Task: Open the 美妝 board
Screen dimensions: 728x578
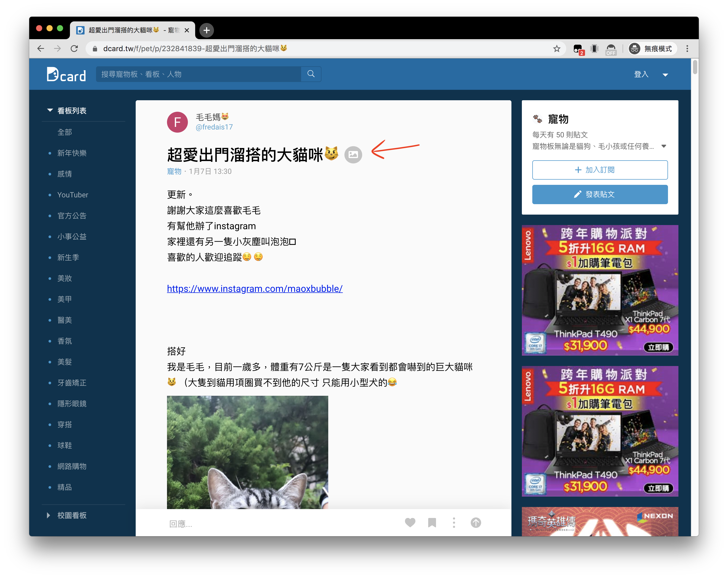Action: click(64, 278)
